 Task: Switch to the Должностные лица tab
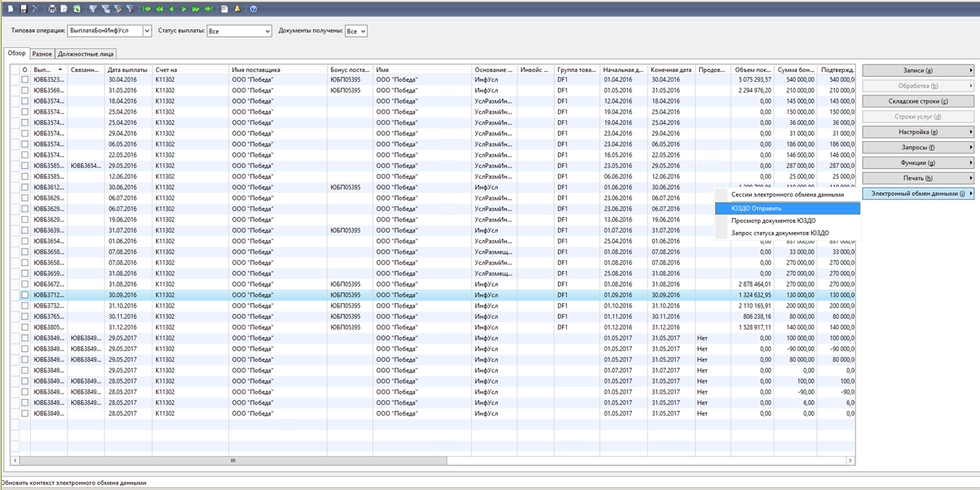pos(86,54)
